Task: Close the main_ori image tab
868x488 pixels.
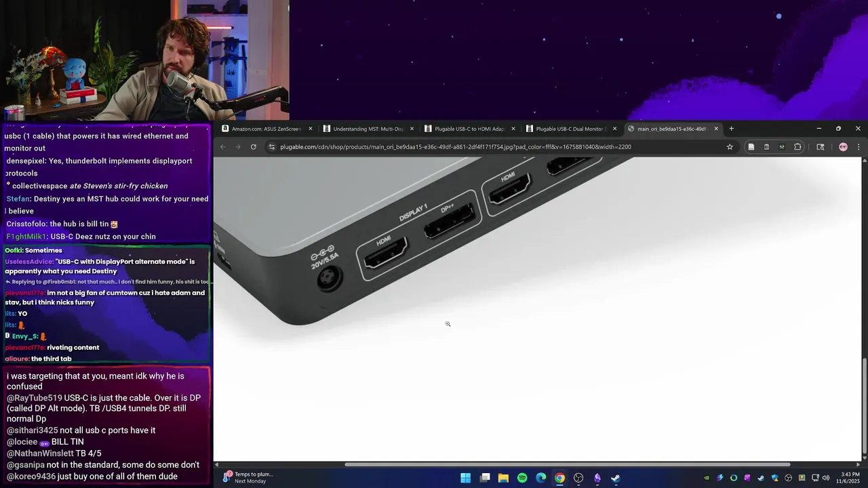Action: pos(716,129)
